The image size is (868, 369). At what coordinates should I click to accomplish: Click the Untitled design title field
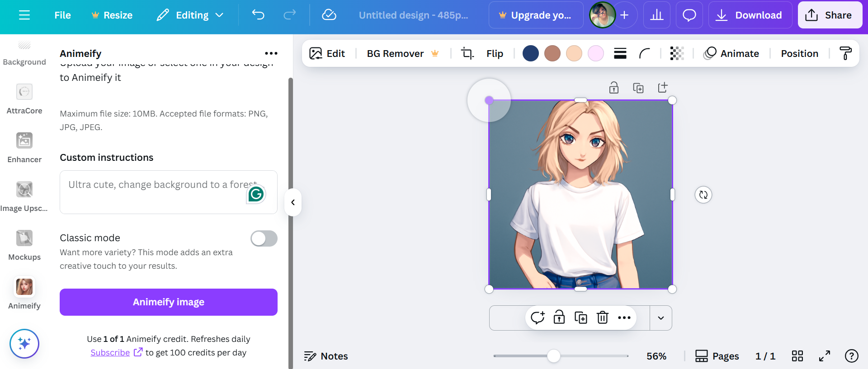point(413,15)
